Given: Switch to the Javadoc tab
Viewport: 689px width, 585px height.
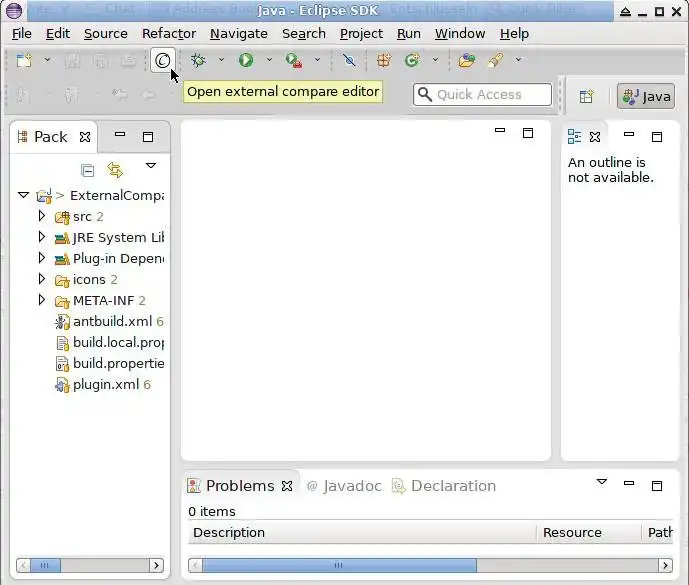Looking at the screenshot, I should click(344, 486).
